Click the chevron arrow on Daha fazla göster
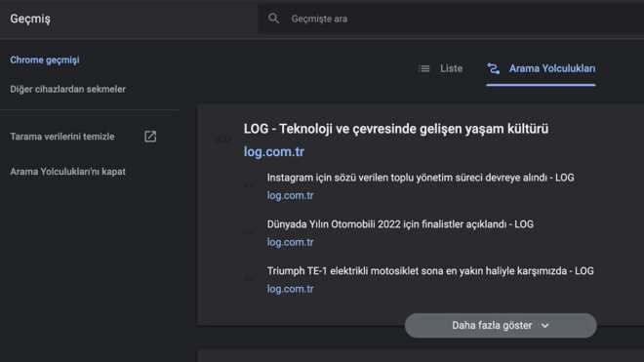Image resolution: width=644 pixels, height=362 pixels. (545, 326)
